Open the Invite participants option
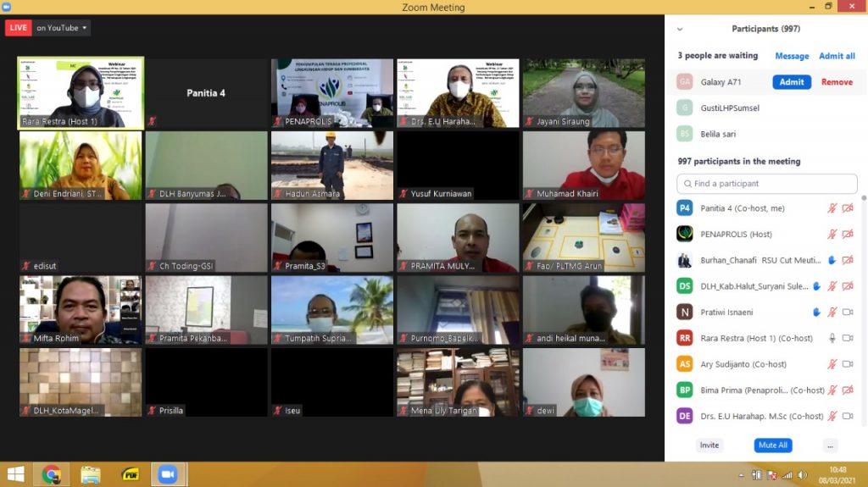Screen dimensions: 868x487 [709, 445]
